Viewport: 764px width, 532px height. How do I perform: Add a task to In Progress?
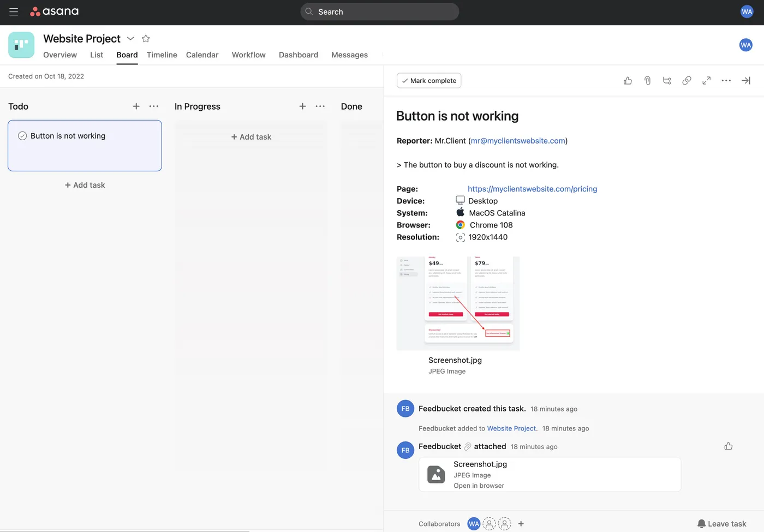tap(251, 136)
